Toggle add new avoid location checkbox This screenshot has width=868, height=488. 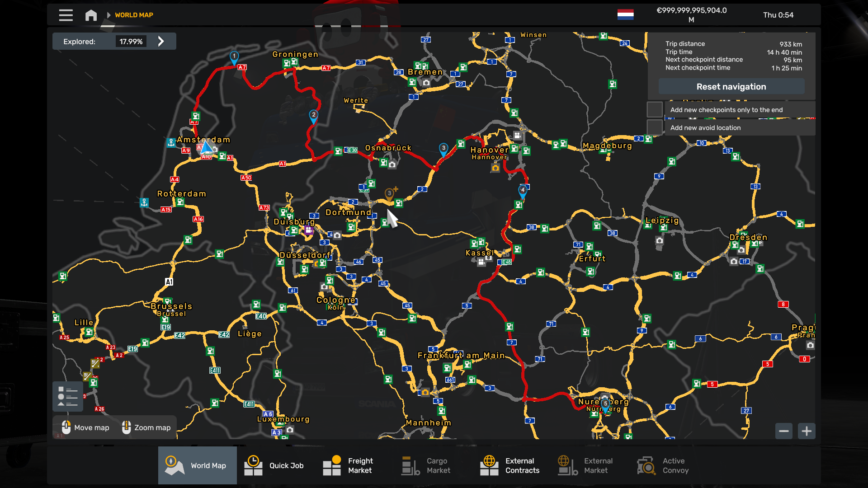coord(654,128)
